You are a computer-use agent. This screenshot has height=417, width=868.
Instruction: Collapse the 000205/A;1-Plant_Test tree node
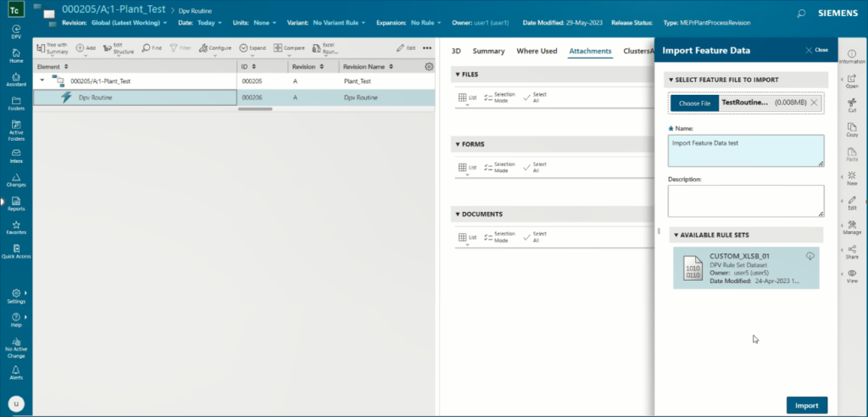tap(42, 81)
